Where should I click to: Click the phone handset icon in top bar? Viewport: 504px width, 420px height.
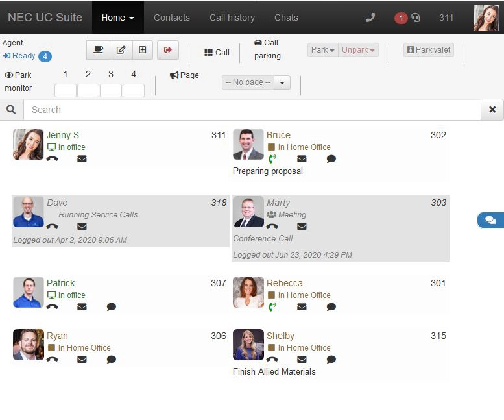coord(370,18)
